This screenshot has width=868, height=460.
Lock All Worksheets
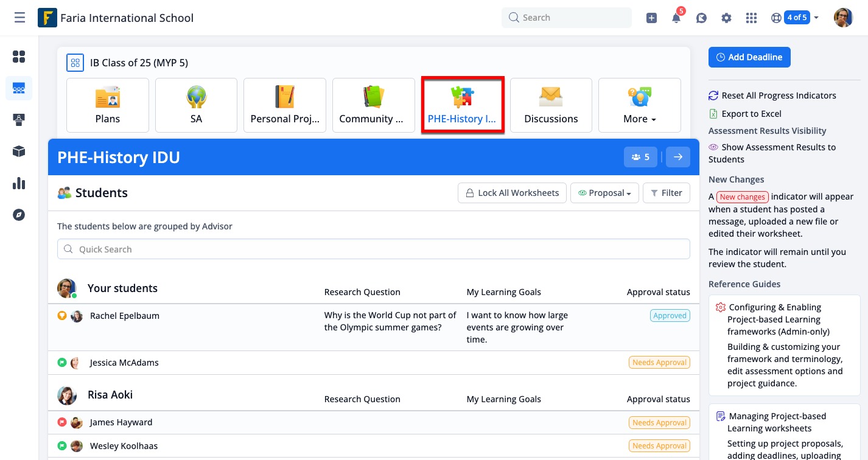(x=512, y=193)
